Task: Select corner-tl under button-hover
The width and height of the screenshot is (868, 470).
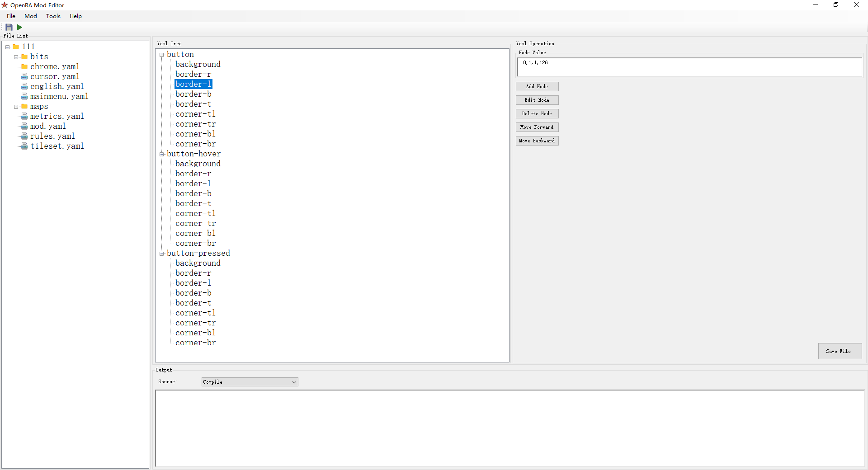Action: click(x=195, y=213)
